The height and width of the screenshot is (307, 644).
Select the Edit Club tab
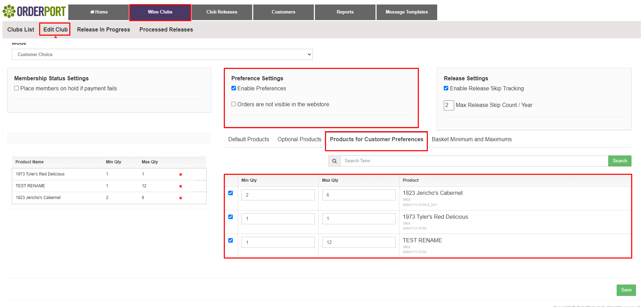click(55, 29)
